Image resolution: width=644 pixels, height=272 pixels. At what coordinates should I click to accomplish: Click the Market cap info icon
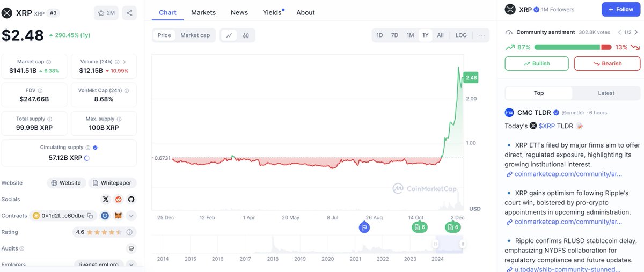tap(49, 62)
